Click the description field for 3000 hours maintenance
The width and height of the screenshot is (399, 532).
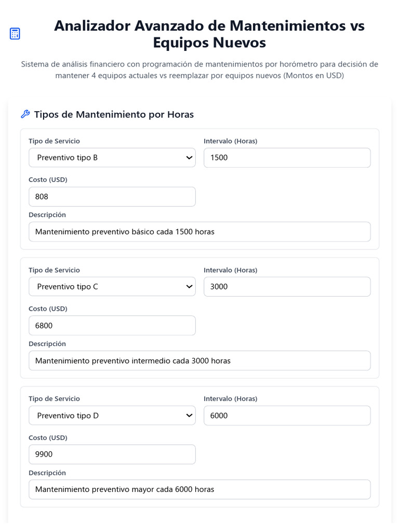point(199,361)
